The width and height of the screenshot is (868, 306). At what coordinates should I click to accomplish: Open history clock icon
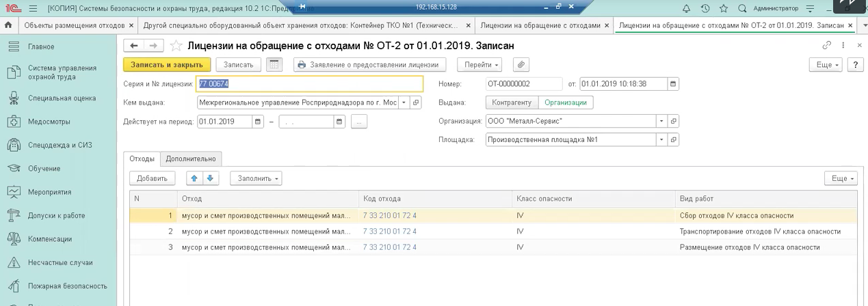(705, 9)
